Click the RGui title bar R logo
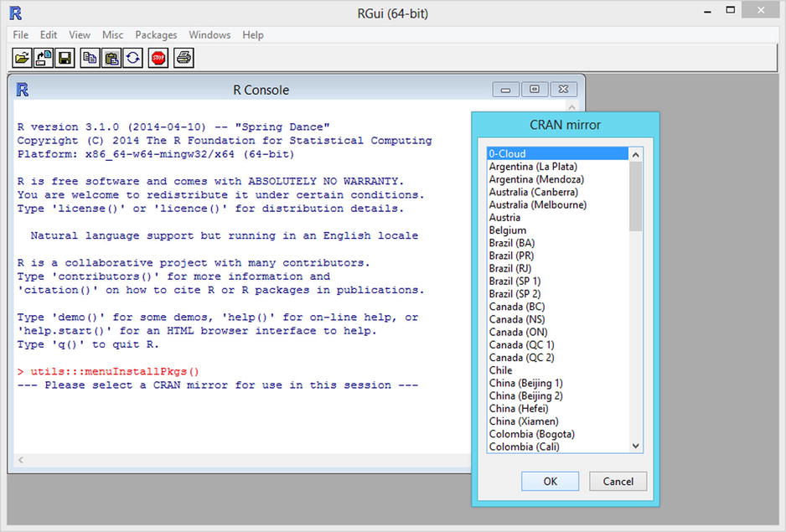The image size is (786, 532). point(16,13)
